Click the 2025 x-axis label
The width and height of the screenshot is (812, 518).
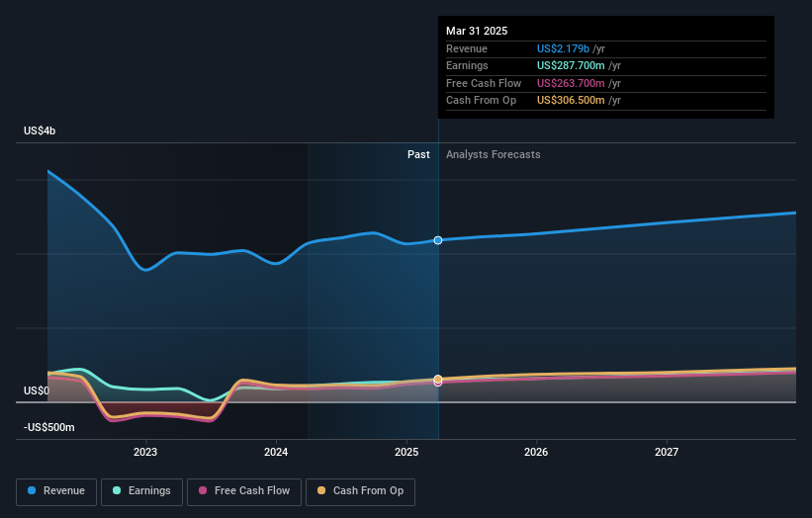pos(406,453)
